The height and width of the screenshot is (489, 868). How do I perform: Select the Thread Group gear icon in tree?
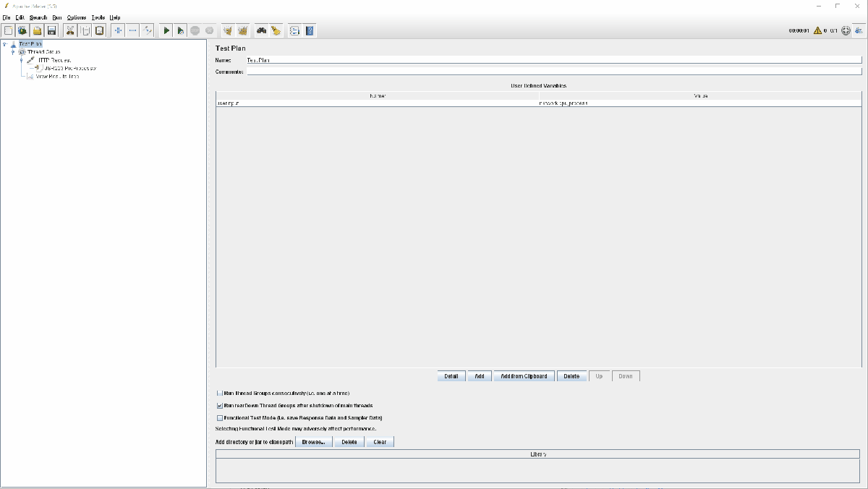pyautogui.click(x=22, y=52)
